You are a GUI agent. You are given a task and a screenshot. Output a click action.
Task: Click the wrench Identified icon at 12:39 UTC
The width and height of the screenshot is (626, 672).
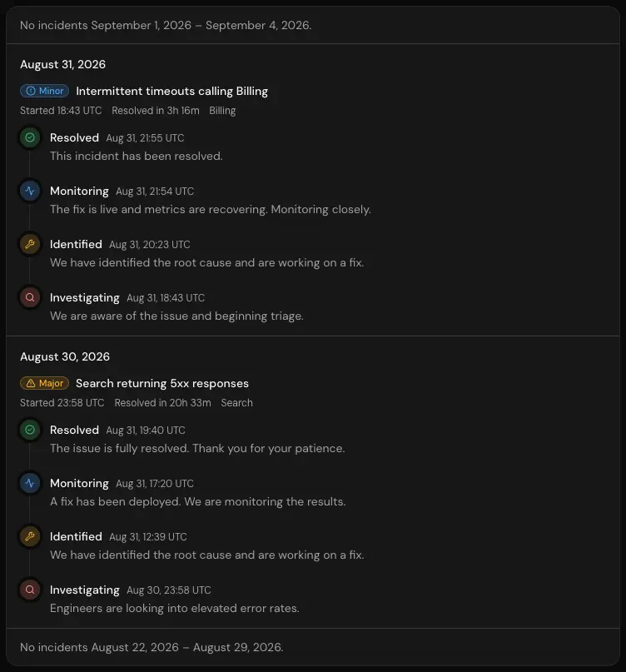(x=30, y=536)
